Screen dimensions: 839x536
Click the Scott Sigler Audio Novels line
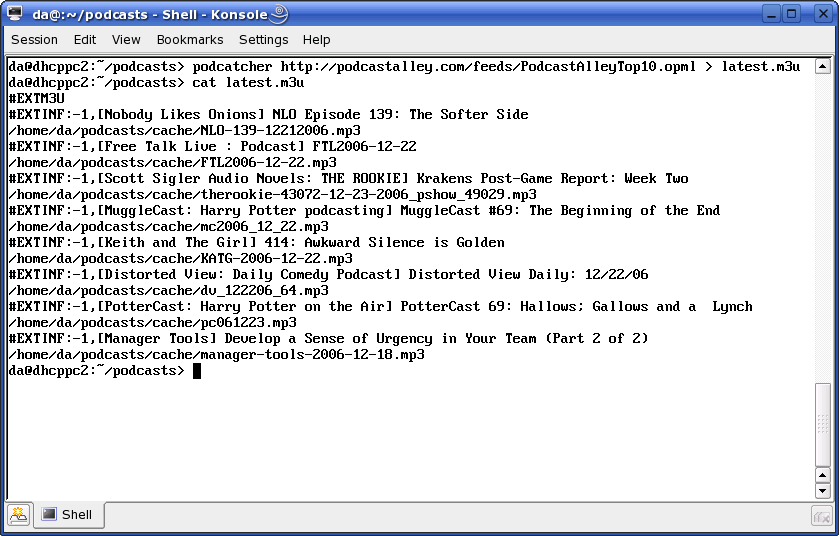point(348,179)
